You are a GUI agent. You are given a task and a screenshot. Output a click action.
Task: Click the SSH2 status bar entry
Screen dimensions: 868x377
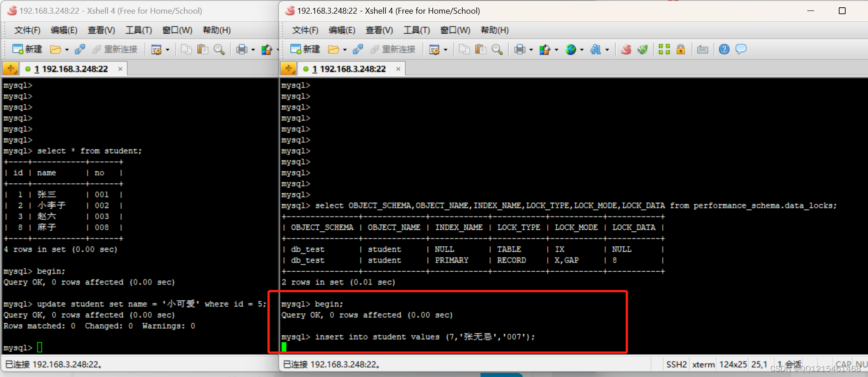pyautogui.click(x=676, y=364)
